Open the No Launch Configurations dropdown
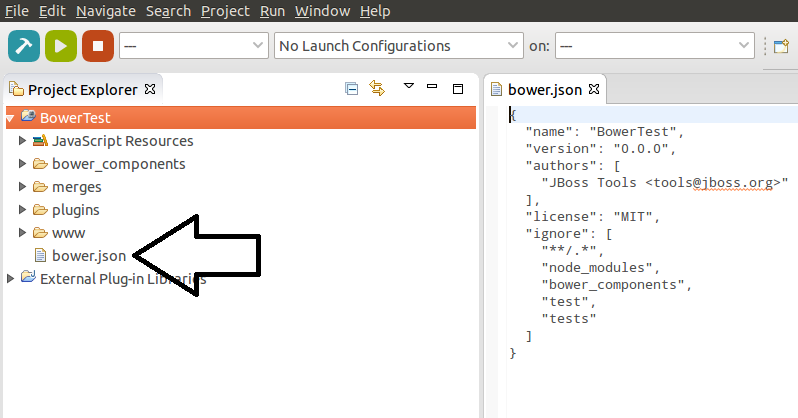This screenshot has height=418, width=798. [x=398, y=46]
